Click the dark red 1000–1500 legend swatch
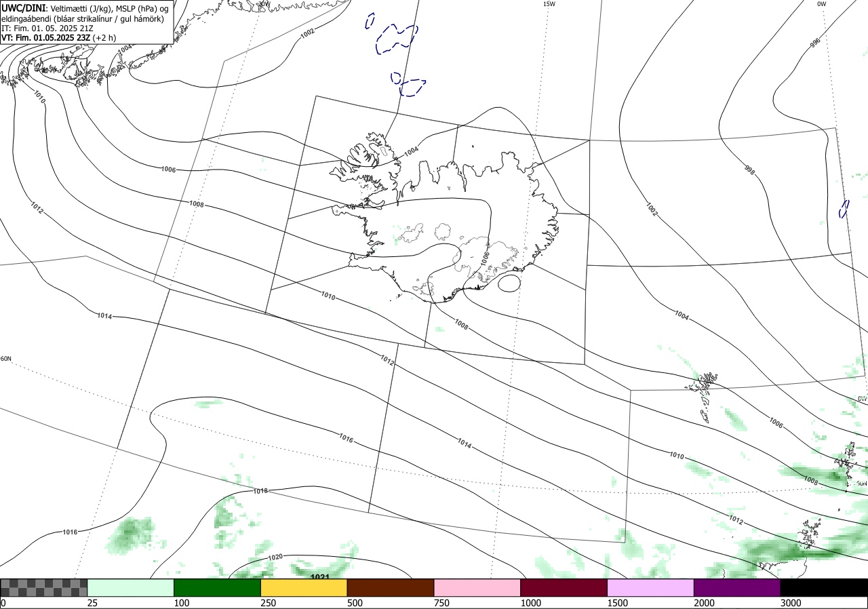 564,587
